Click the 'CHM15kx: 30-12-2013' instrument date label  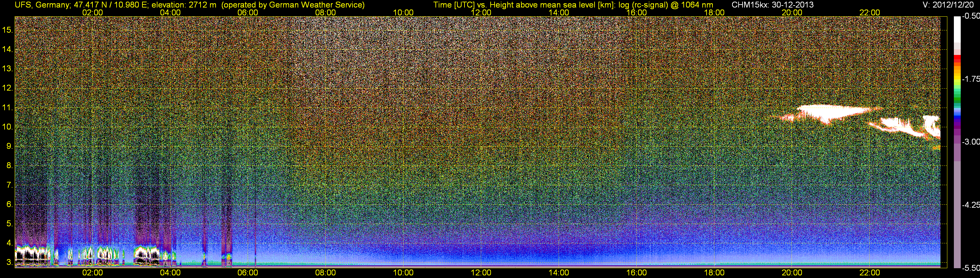point(772,5)
